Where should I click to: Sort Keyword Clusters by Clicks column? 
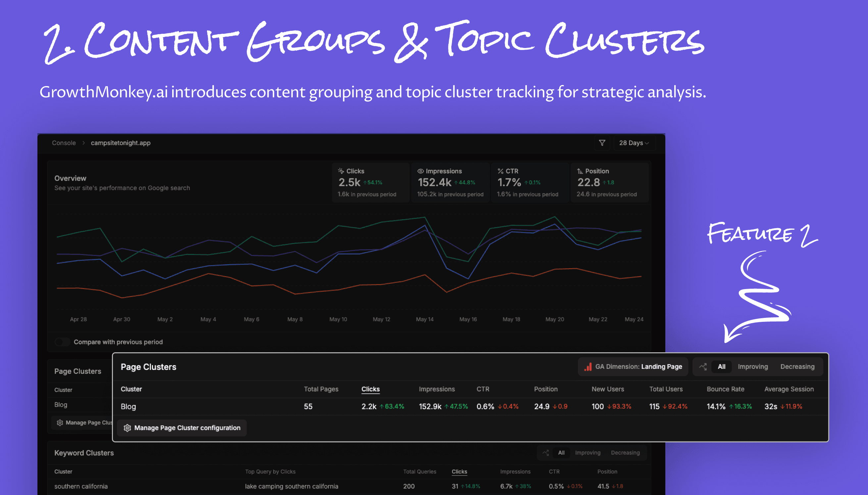(459, 471)
